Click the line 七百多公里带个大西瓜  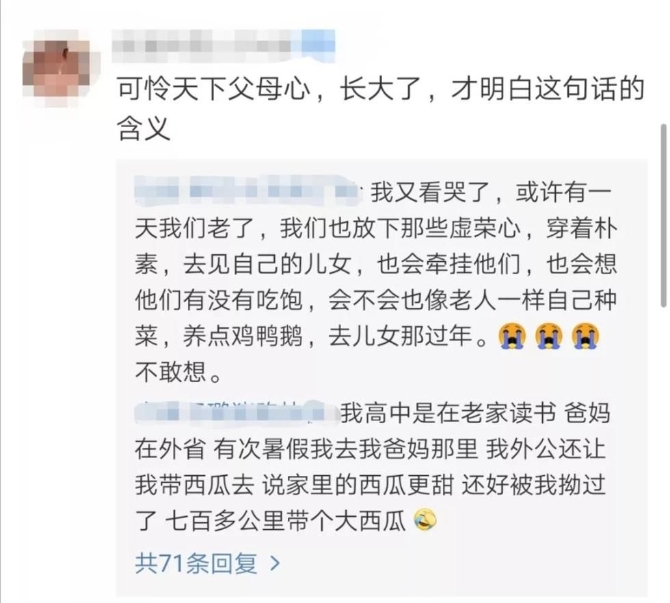[x=286, y=521]
